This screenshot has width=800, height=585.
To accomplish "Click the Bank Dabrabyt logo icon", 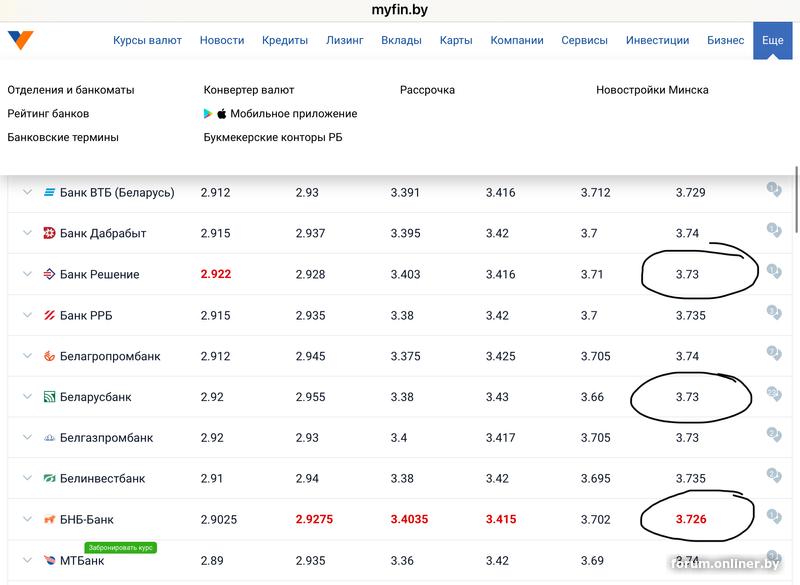I will (x=49, y=233).
